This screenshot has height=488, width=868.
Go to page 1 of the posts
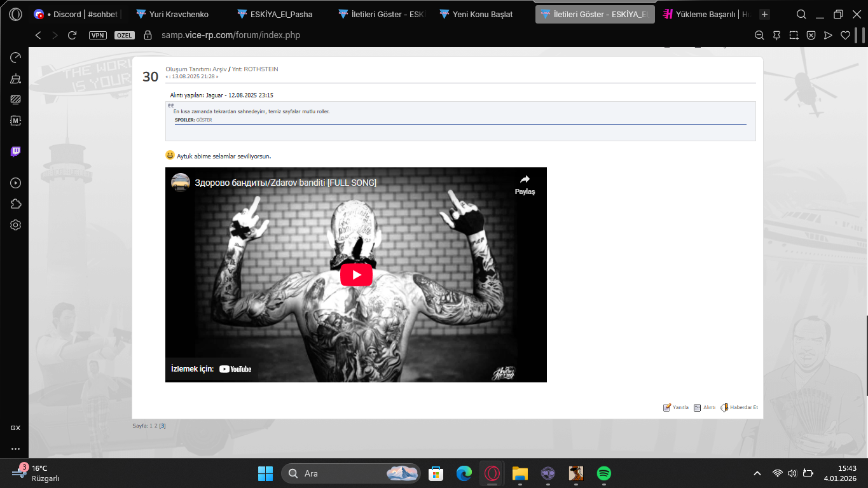[151, 426]
